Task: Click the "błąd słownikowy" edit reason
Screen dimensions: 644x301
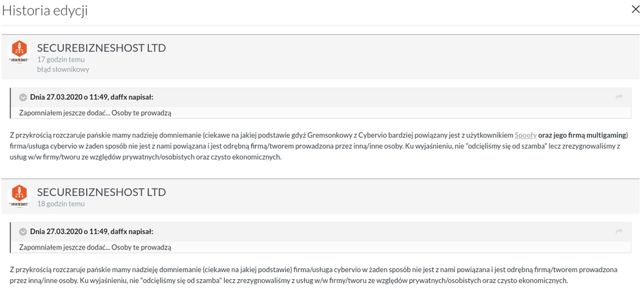Action: point(63,69)
